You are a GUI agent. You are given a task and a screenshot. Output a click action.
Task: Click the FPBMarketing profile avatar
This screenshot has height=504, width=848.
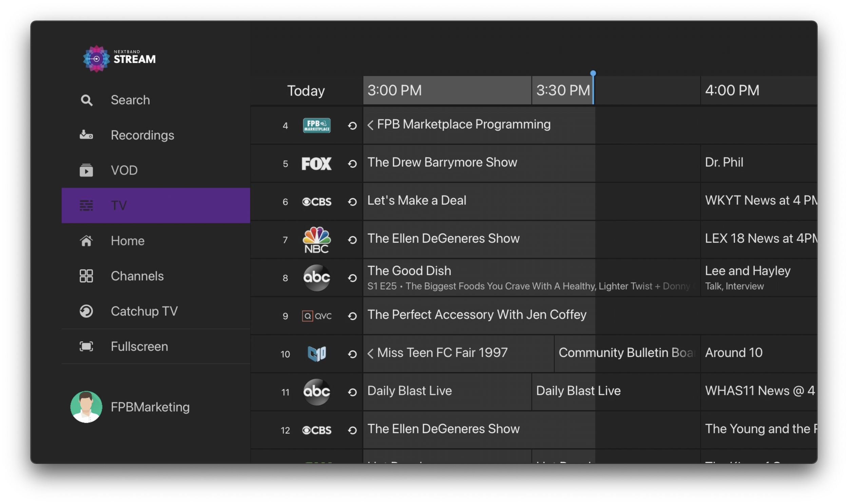86,406
